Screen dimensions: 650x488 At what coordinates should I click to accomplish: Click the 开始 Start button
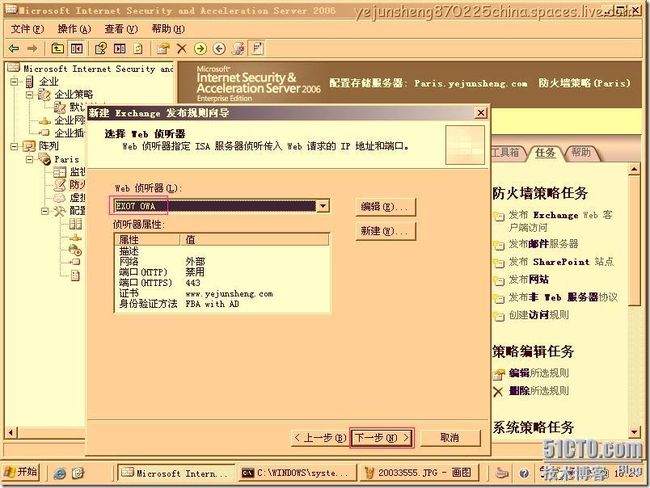[21, 472]
